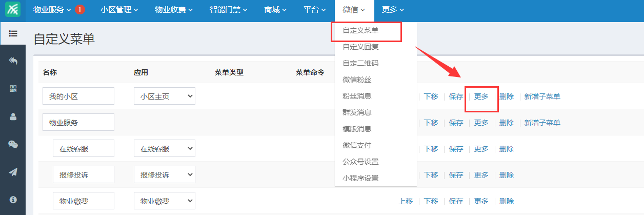
Task: Expand the 物业收费 top menu
Action: click(x=174, y=9)
